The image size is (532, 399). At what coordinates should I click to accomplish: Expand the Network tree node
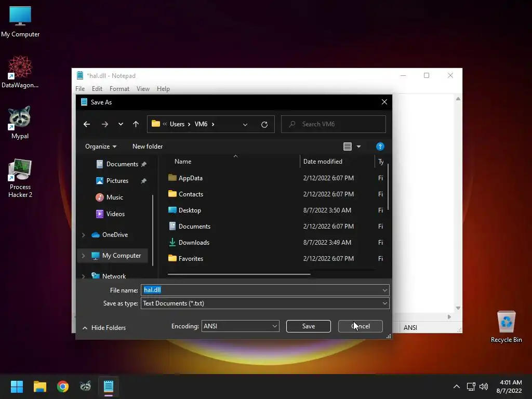pyautogui.click(x=84, y=276)
